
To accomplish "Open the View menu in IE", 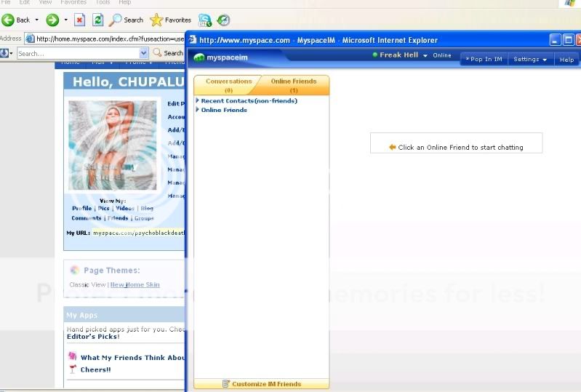I will pyautogui.click(x=45, y=2).
